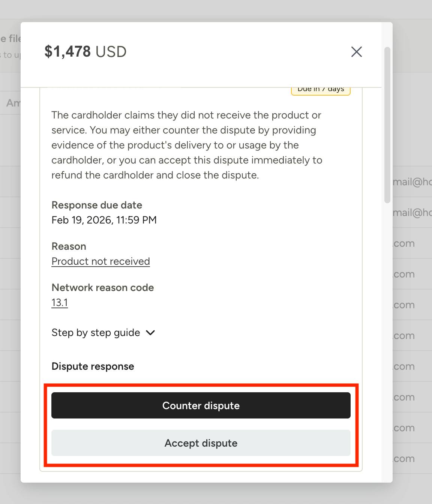Viewport: 432px width, 504px height.
Task: Click the Reason field label
Action: (69, 246)
